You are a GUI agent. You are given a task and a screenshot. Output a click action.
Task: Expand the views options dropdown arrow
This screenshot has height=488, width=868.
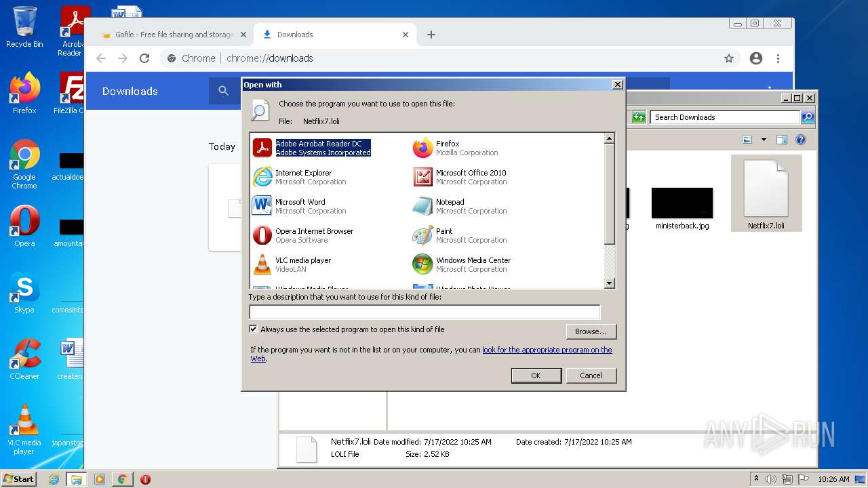[x=764, y=140]
